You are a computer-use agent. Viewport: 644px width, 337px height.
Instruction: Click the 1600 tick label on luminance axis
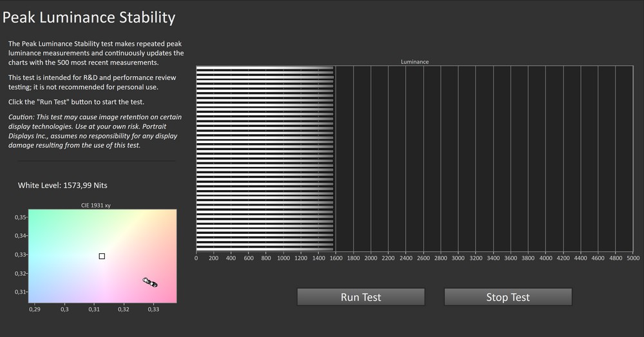(x=336, y=258)
